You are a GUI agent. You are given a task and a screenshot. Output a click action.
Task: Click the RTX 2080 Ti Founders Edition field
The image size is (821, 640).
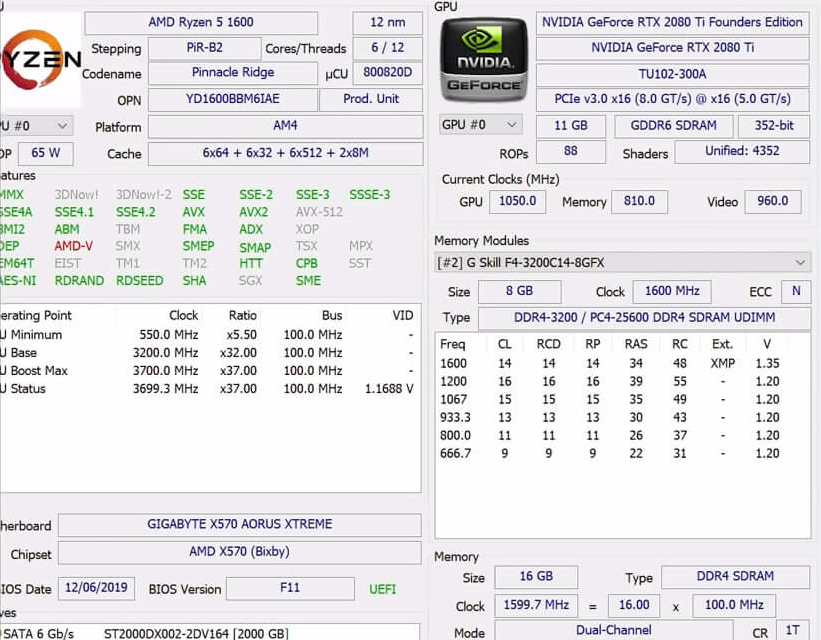pyautogui.click(x=672, y=23)
